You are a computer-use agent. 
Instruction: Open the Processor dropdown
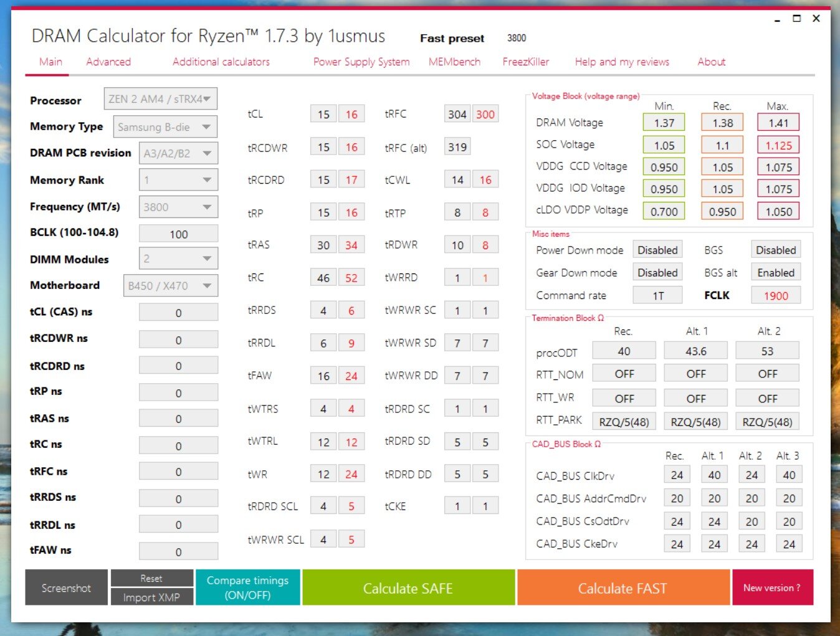pos(160,99)
